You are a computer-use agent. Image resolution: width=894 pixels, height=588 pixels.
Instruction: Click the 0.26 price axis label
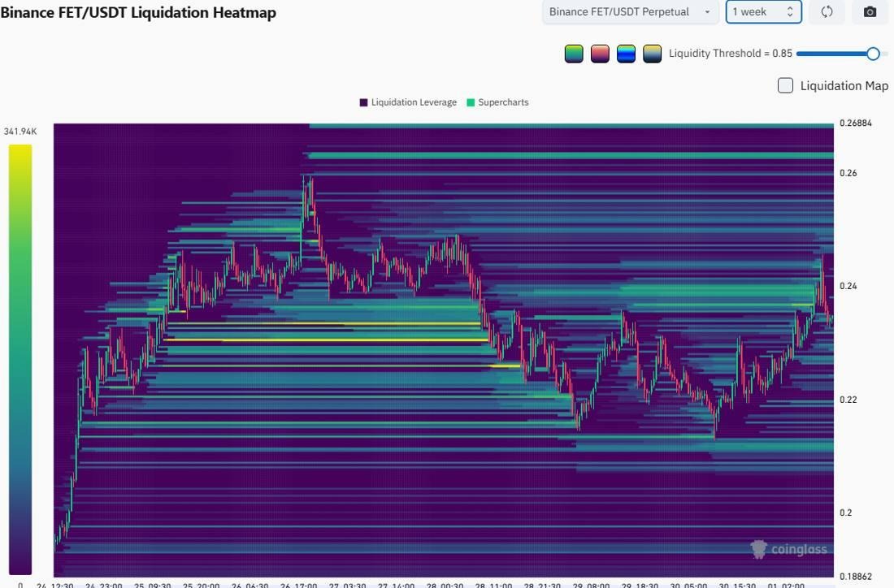tap(848, 173)
